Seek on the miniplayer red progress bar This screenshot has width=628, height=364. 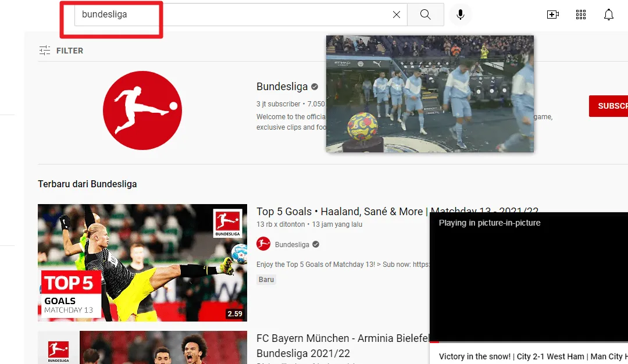[529, 342]
